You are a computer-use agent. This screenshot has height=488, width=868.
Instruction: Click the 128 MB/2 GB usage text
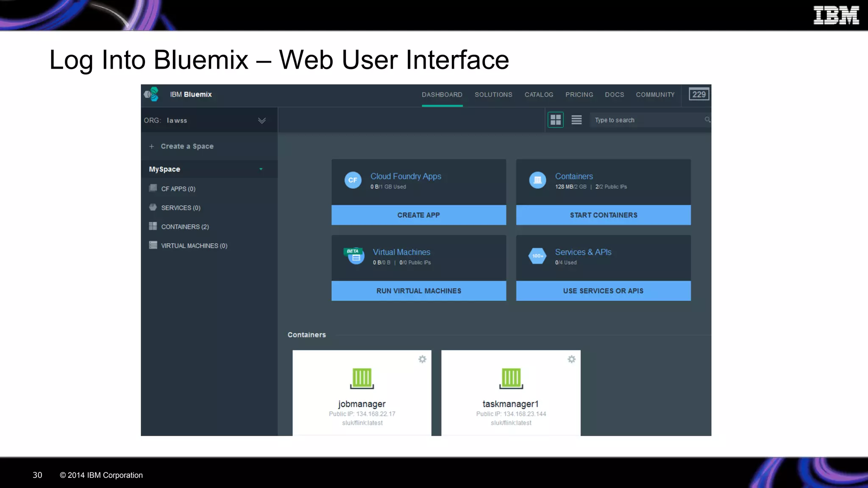pyautogui.click(x=571, y=187)
